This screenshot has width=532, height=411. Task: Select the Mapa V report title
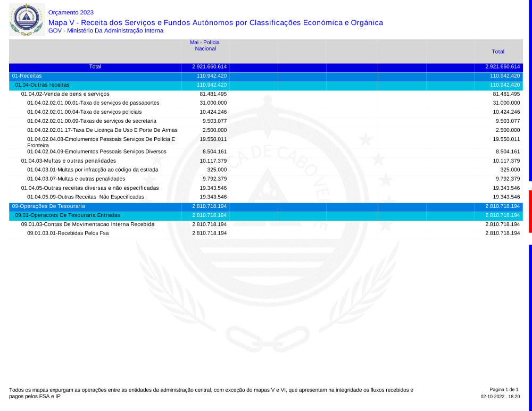coord(215,22)
